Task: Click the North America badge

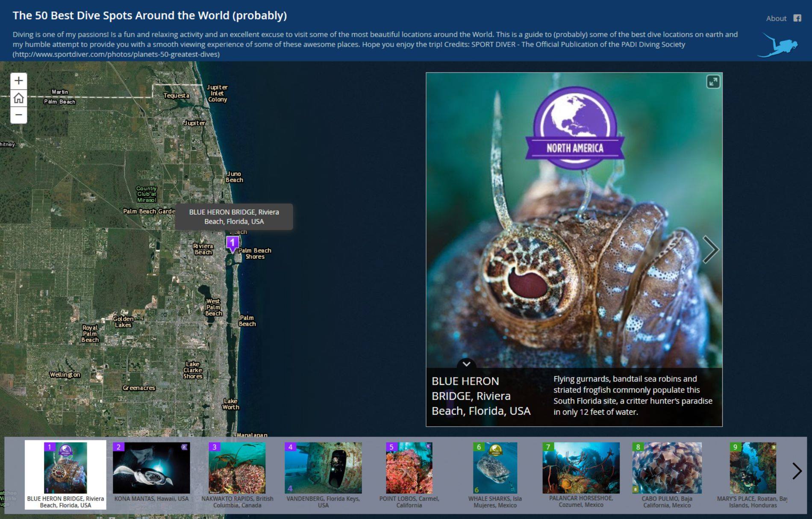Action: click(x=575, y=128)
